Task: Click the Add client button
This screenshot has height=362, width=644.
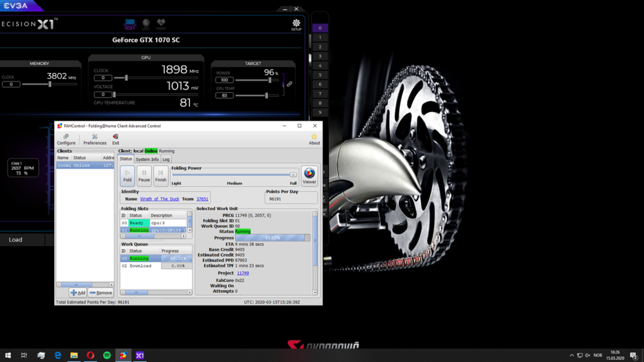Action: coord(78,292)
